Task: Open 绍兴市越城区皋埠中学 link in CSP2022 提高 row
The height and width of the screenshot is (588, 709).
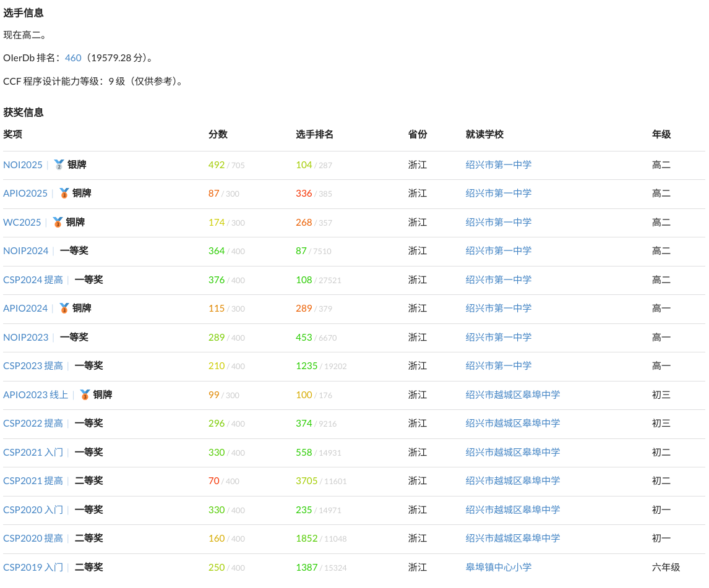Action: [512, 424]
